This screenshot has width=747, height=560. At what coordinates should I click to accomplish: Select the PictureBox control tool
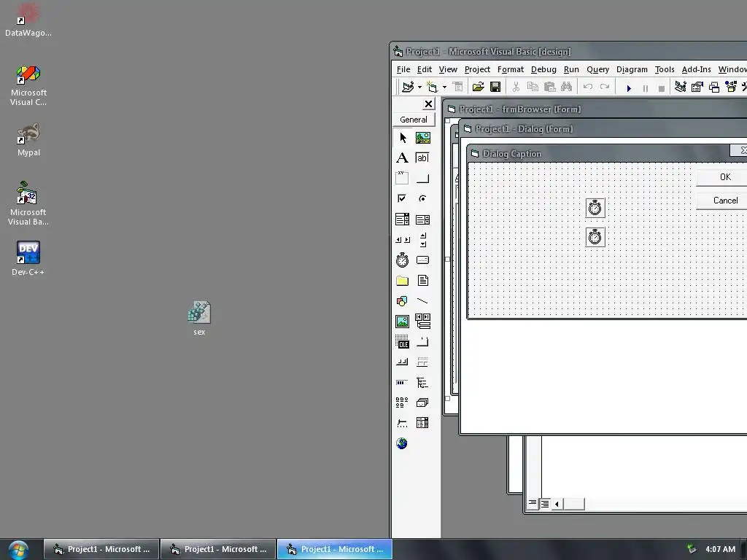coord(422,138)
